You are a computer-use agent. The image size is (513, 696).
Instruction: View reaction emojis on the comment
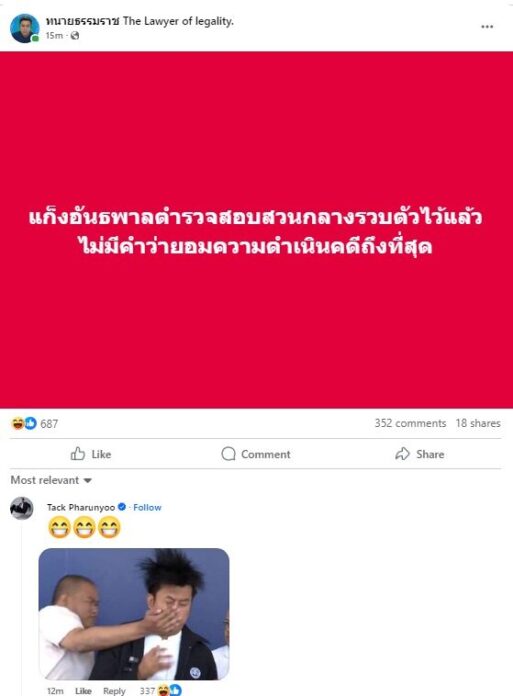[x=170, y=690]
